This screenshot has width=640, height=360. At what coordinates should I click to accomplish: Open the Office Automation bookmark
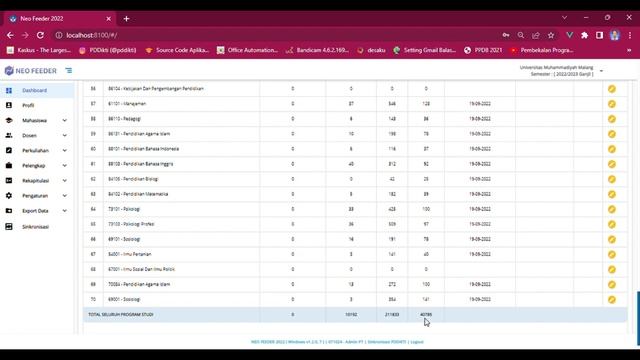(x=247, y=50)
